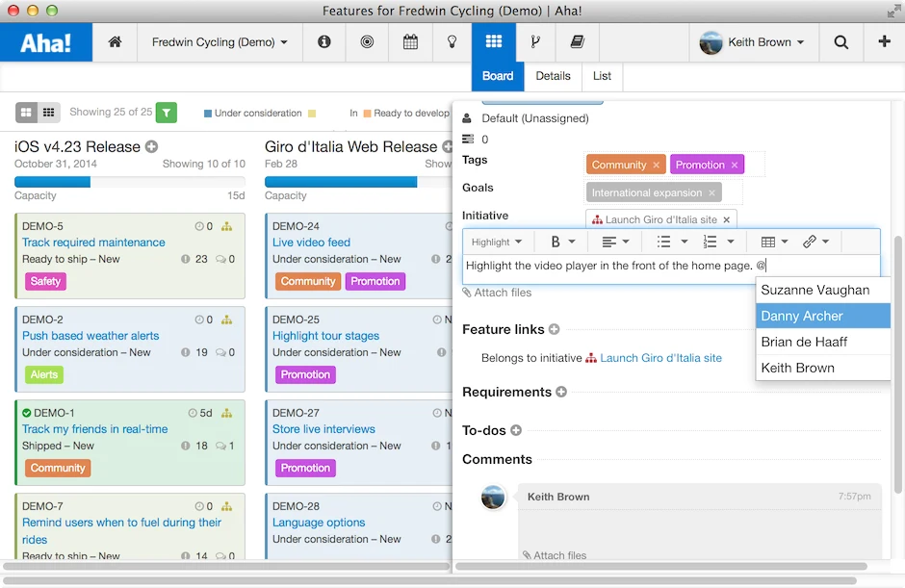Click the Alerts tag on DEMO-2
This screenshot has height=588, width=905.
44,375
